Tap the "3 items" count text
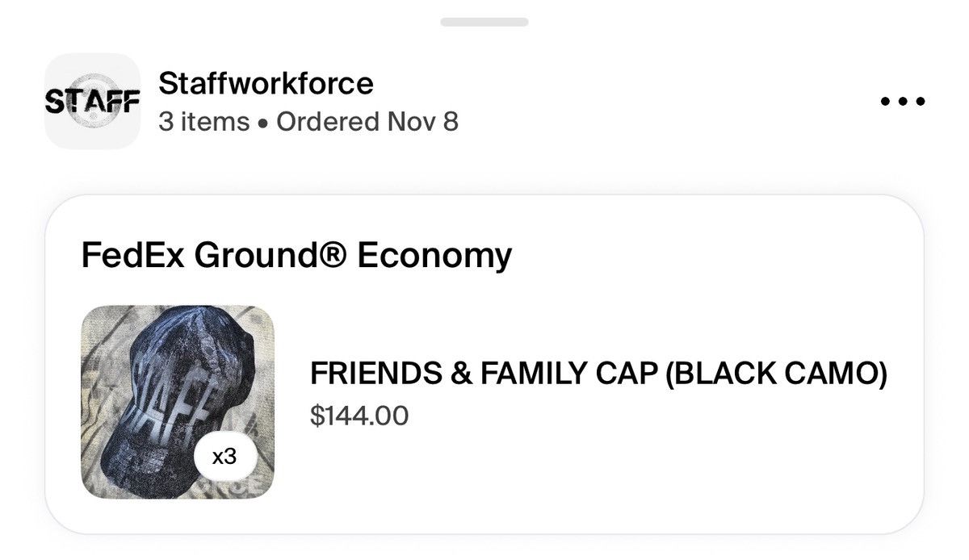969x560 pixels. (x=204, y=122)
